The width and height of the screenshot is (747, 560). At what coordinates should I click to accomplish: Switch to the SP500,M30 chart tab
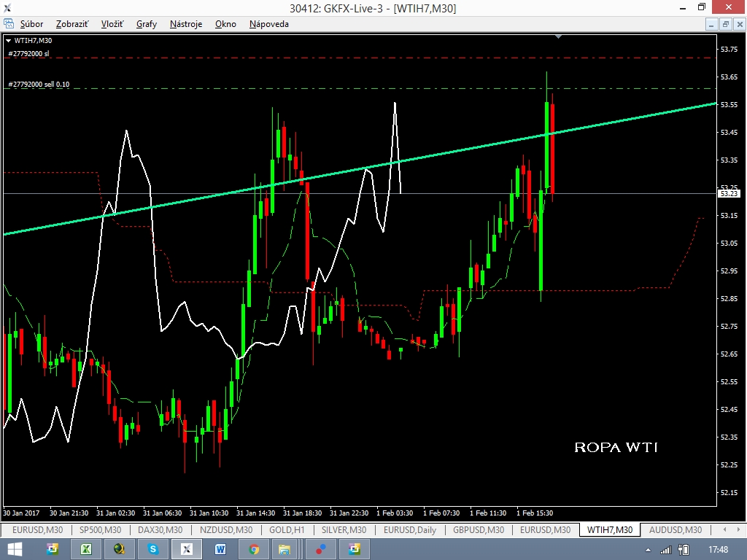[x=100, y=529]
